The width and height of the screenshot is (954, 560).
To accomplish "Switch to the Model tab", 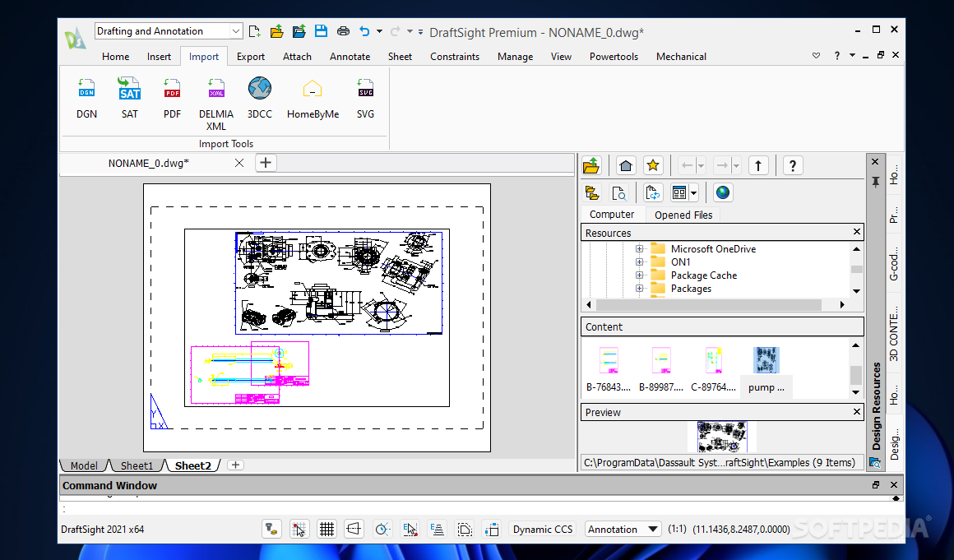I will click(x=84, y=465).
